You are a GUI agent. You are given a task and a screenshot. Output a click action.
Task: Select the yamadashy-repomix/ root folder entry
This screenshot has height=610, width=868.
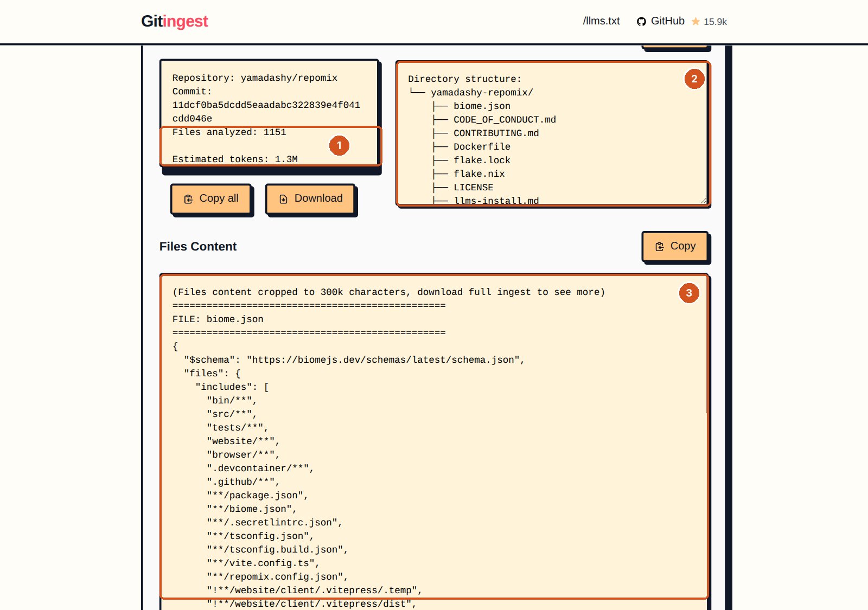pos(482,93)
